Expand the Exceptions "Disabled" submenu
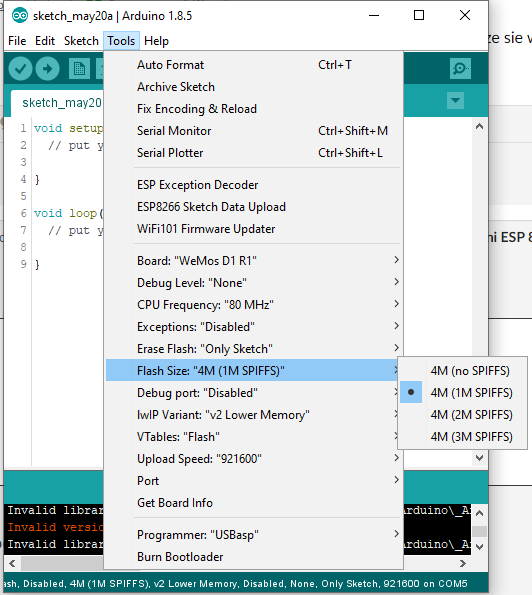532x595 pixels. click(x=253, y=327)
